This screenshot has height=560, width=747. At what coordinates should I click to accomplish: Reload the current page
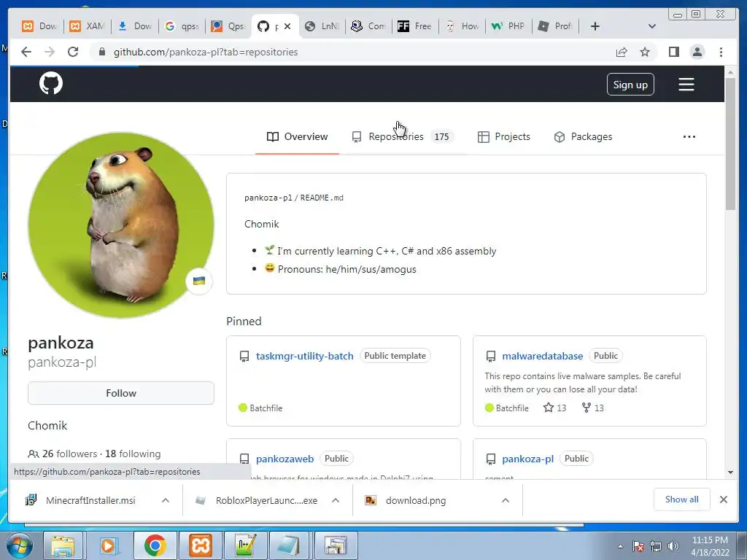point(73,52)
